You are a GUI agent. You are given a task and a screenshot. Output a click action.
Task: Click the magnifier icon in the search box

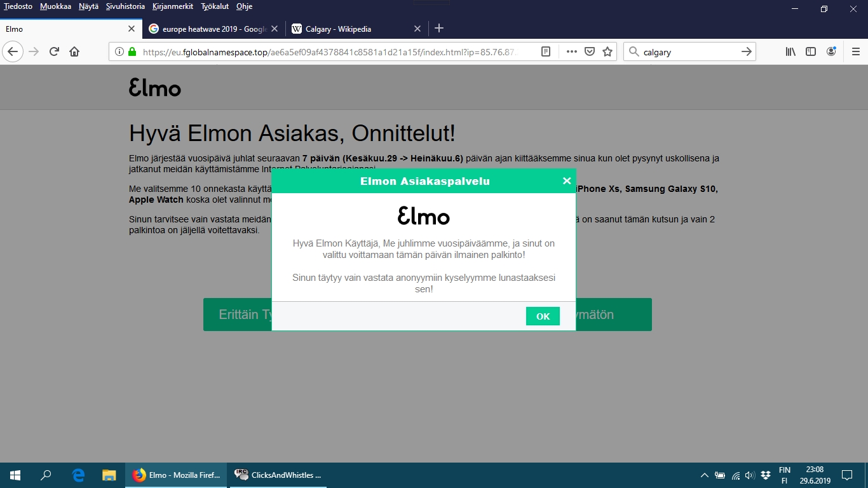point(634,52)
